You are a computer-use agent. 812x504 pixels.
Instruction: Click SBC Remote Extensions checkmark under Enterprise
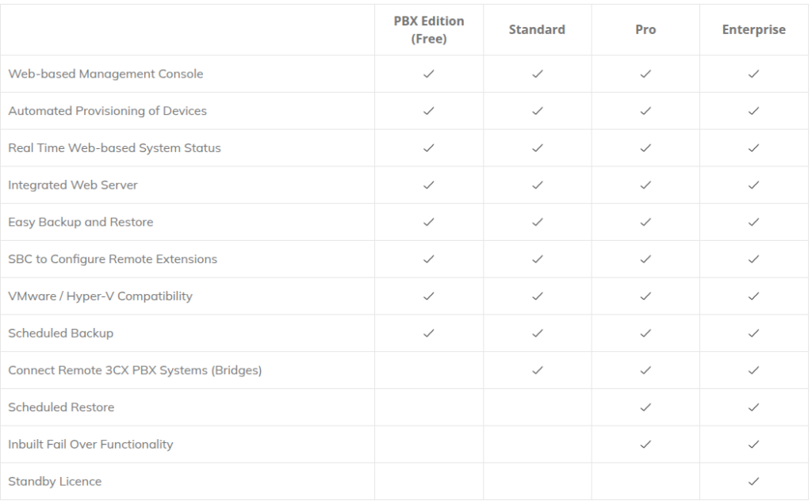click(753, 259)
